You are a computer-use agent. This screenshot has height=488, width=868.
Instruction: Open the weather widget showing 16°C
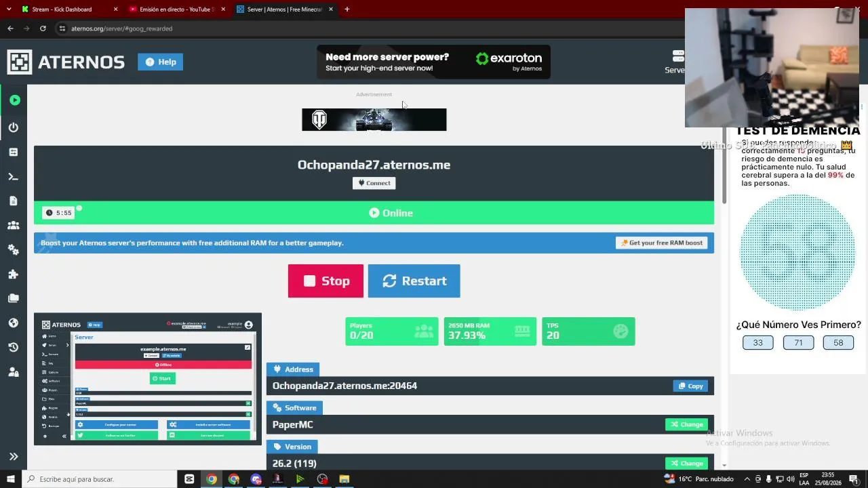699,479
